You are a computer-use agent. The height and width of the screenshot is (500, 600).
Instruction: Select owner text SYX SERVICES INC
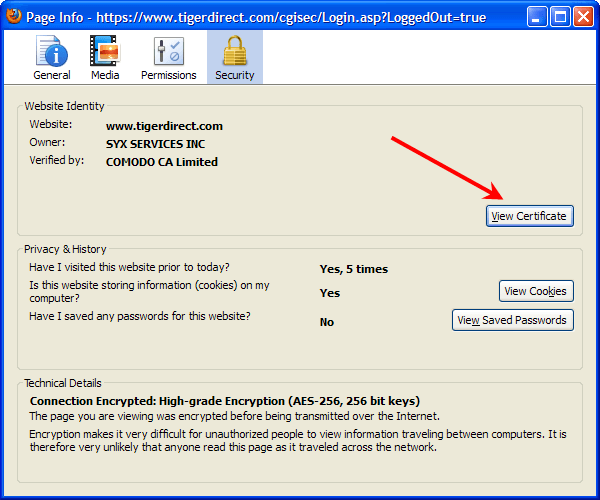155,144
